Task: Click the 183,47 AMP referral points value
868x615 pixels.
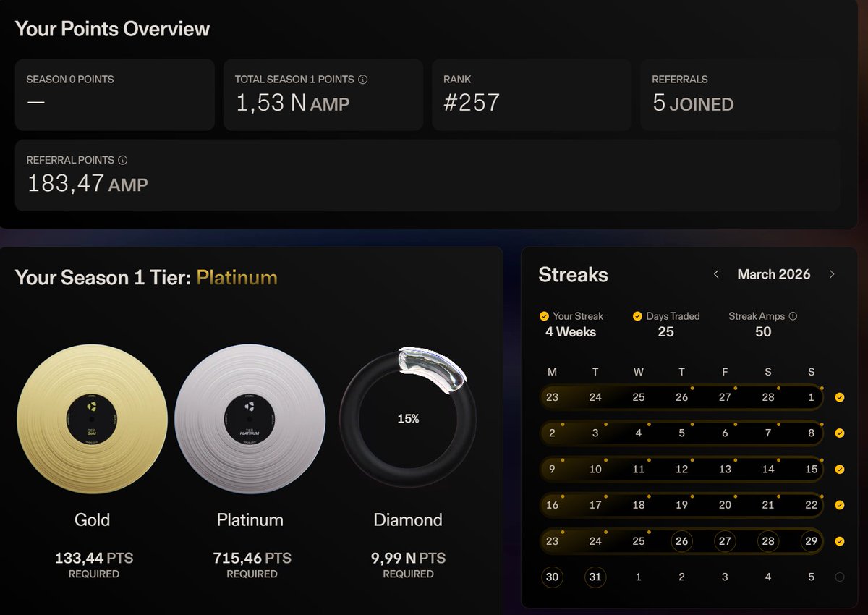Action: tap(88, 184)
